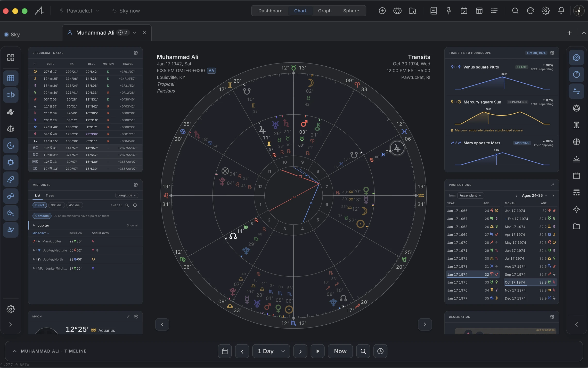Toggle the Direct midpoint filter

40,205
